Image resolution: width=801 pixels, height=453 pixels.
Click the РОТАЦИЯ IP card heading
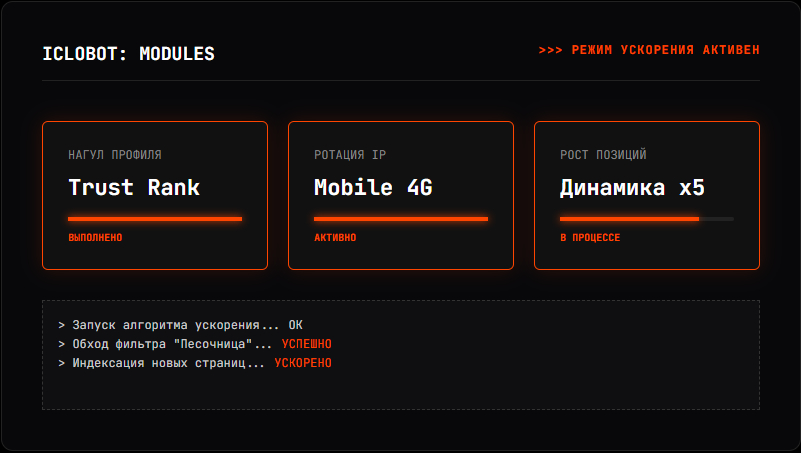350,155
